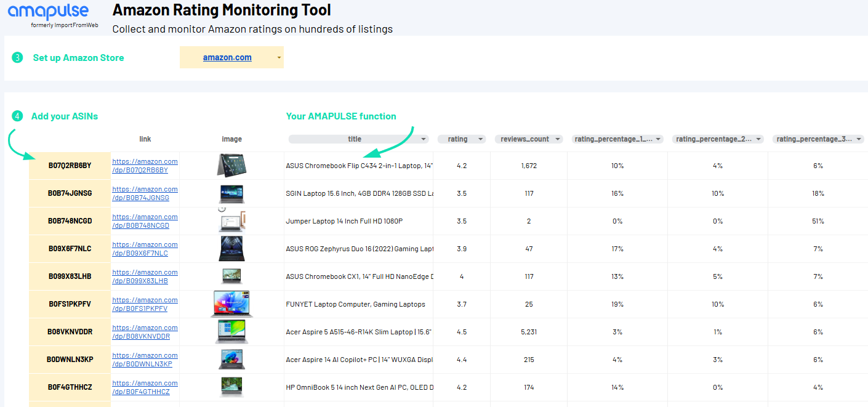Click the title ASUS Chromebook CX1
Viewport: 868px width, 407px height.
[x=359, y=276]
